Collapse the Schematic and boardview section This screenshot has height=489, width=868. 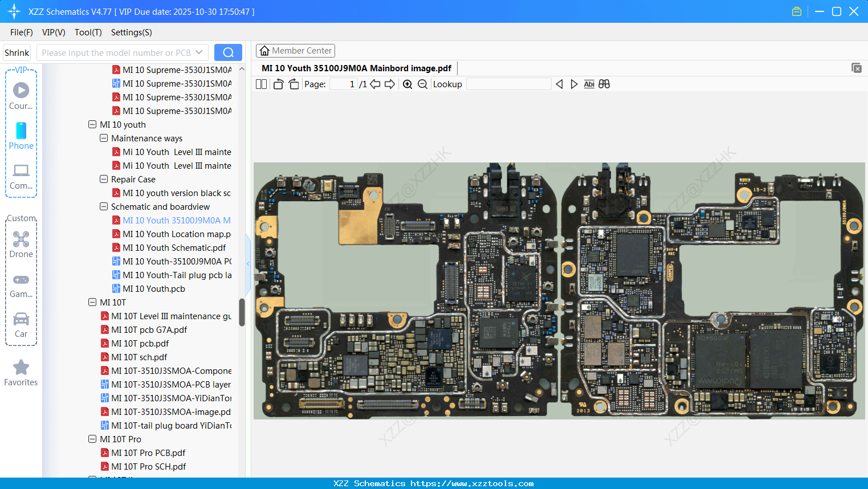(104, 206)
